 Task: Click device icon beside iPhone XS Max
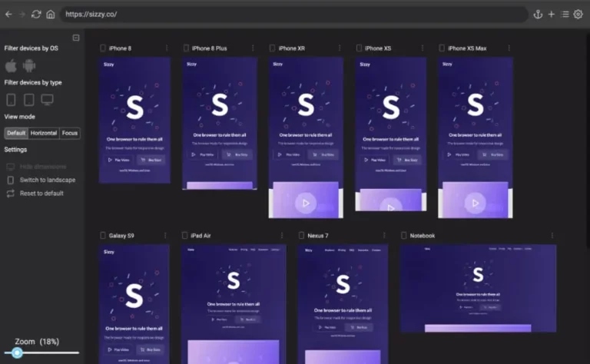442,48
